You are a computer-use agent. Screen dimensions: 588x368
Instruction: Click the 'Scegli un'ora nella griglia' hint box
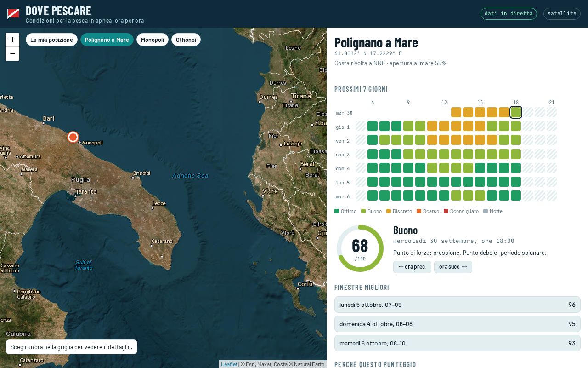click(71, 347)
